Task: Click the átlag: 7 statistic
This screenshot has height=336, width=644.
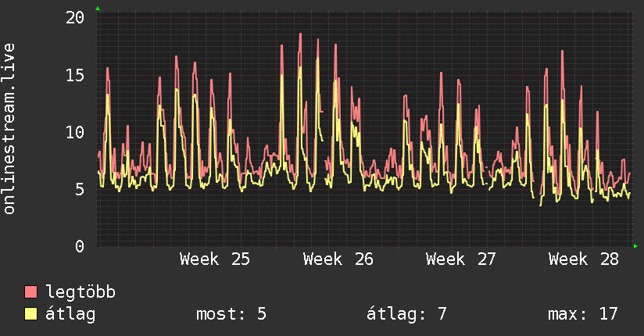Action: [x=406, y=314]
